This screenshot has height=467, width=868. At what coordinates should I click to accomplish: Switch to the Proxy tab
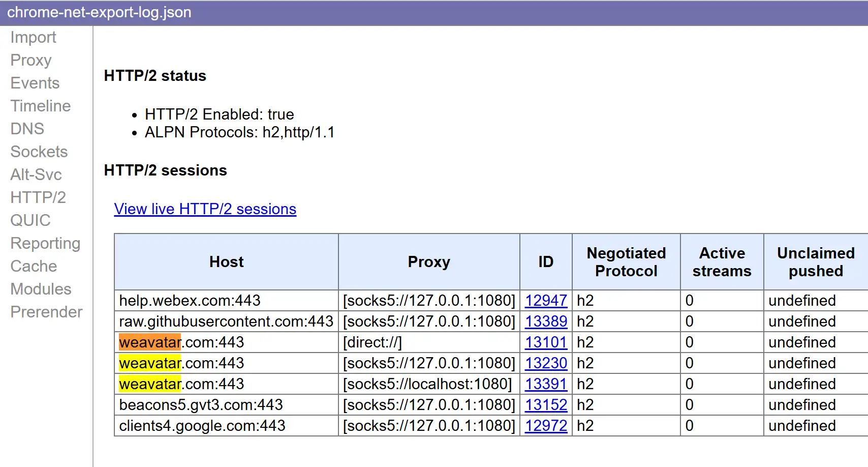31,61
